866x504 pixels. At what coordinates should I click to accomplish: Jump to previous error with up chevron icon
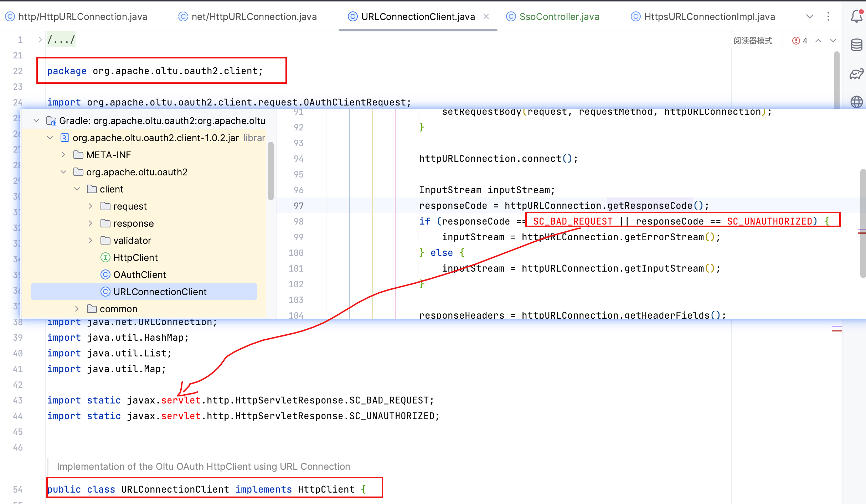coord(818,40)
